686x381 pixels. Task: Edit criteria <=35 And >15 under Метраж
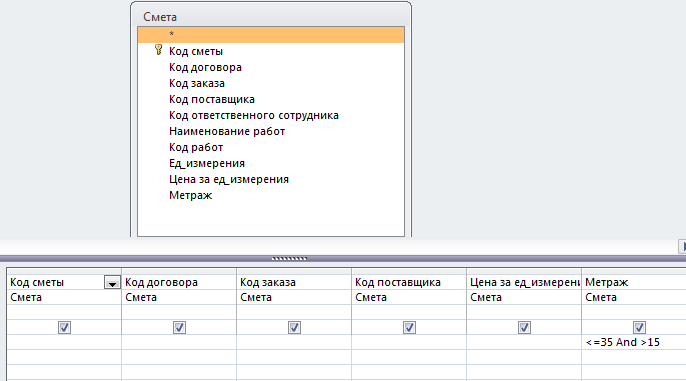[x=634, y=342]
